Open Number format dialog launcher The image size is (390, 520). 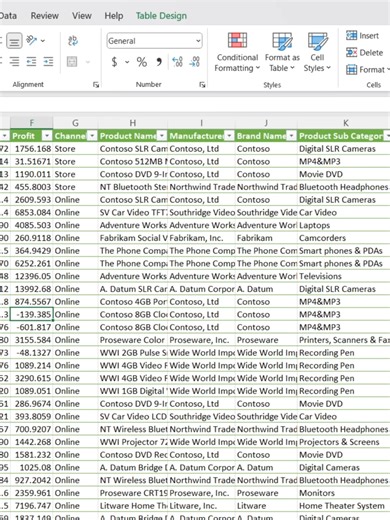(202, 85)
